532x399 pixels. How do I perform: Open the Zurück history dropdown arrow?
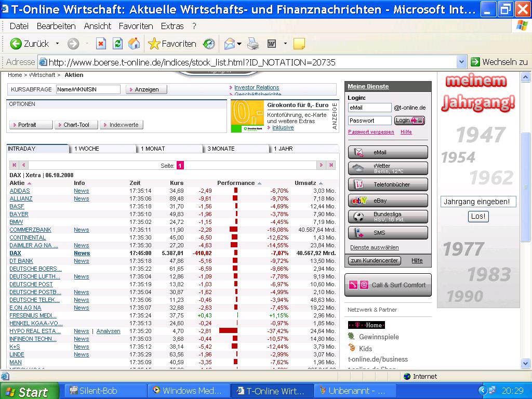pyautogui.click(x=57, y=44)
